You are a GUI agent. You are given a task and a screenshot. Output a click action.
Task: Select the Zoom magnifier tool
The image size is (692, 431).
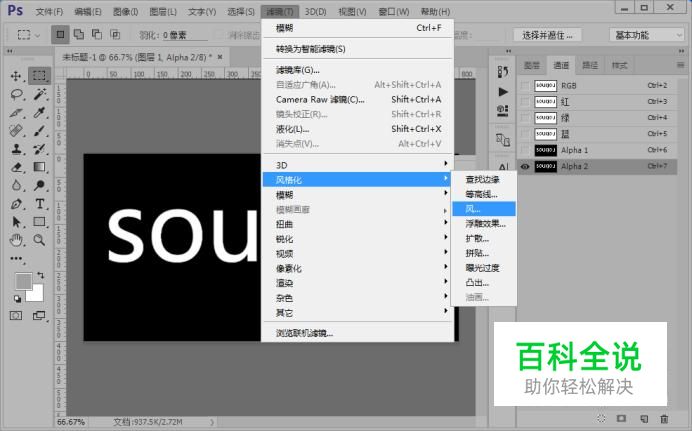39,240
